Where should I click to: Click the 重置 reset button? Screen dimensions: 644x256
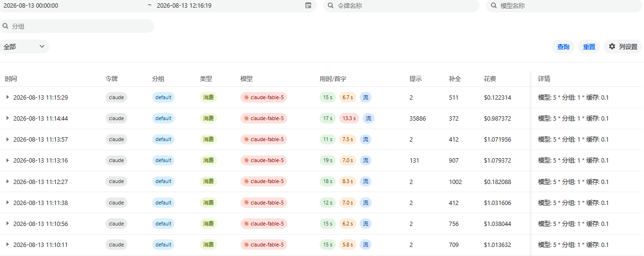[x=589, y=47]
